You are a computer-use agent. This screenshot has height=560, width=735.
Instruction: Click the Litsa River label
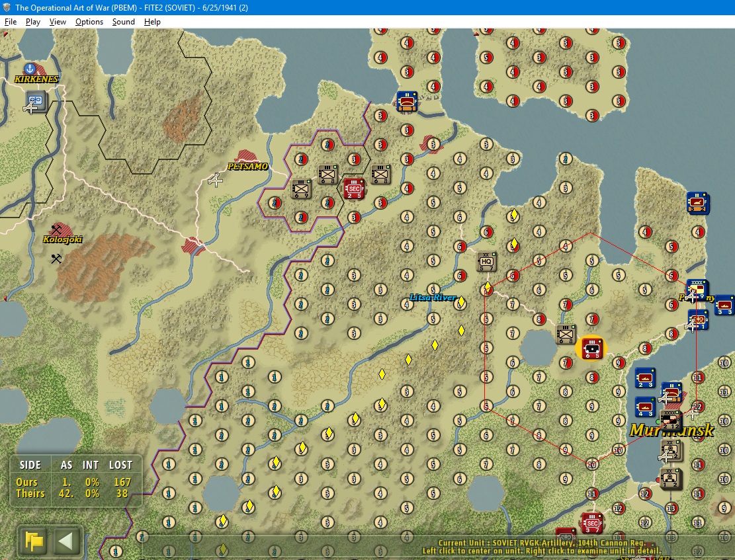pos(433,298)
